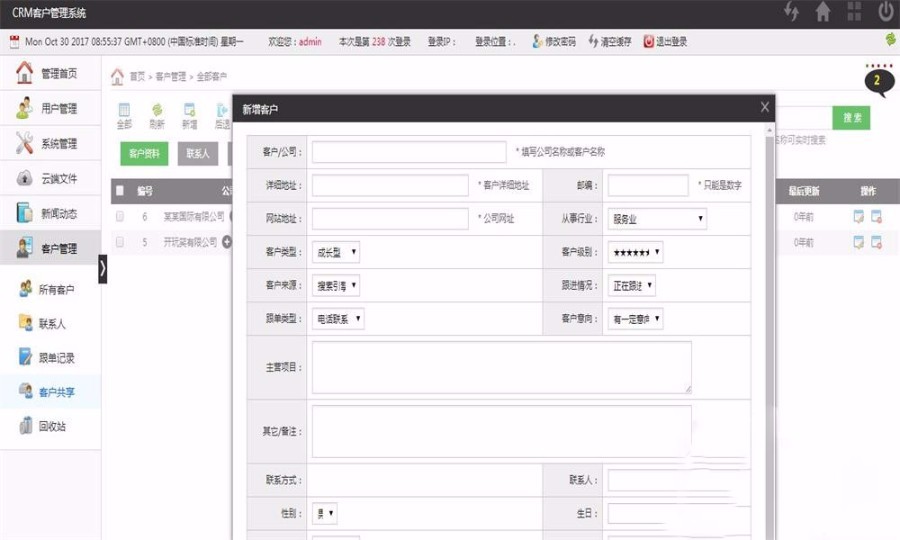Screen dimensions: 900x540
Task: Open the 跟单类型 dropdown
Action: [x=338, y=318]
